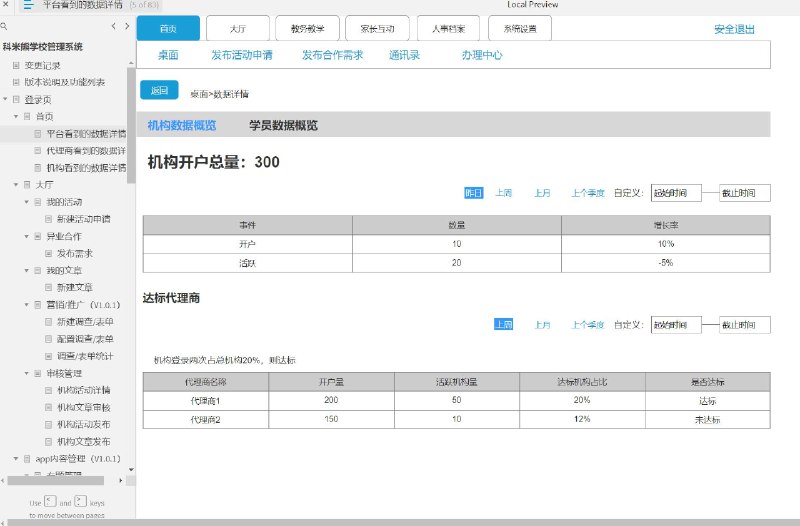This screenshot has height=526, width=800.
Task: Click the blue 返回 button
Action: 159,90
